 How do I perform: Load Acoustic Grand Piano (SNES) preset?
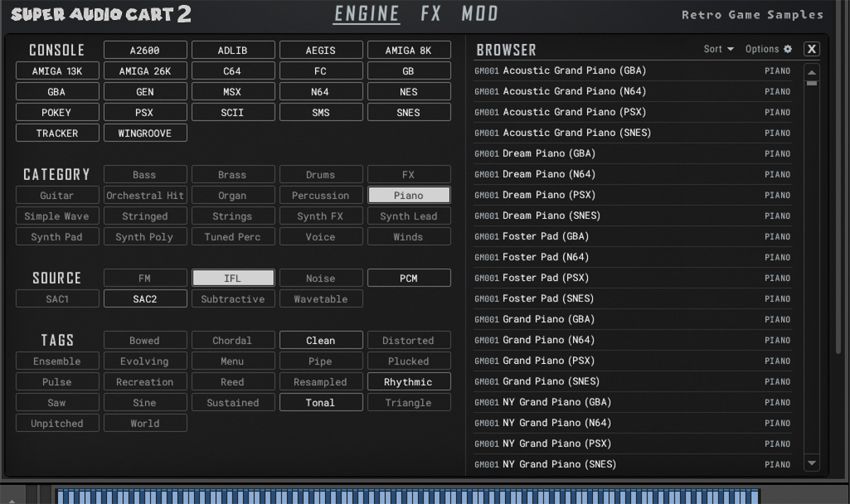[633, 132]
